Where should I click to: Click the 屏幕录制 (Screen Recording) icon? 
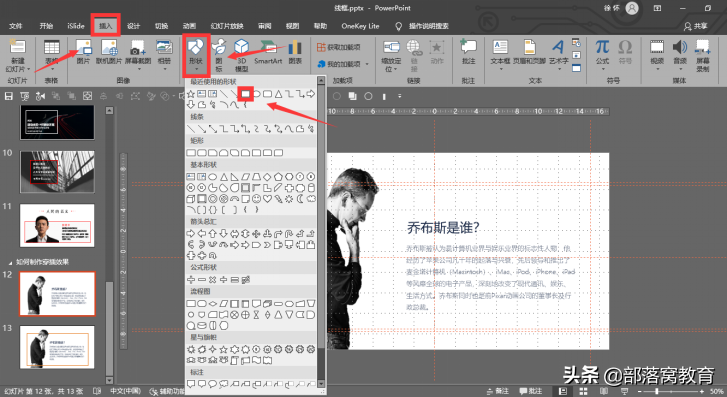[703, 56]
